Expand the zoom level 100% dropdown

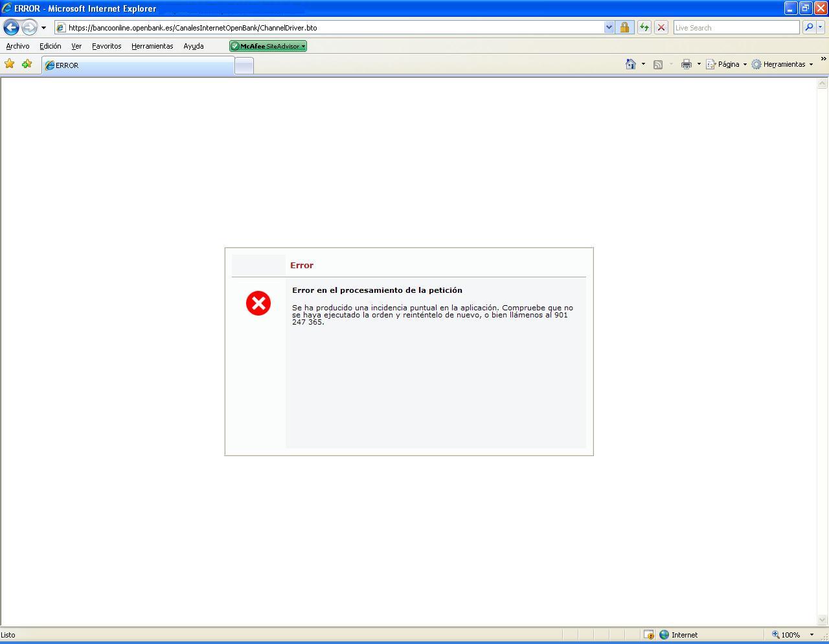click(x=812, y=635)
